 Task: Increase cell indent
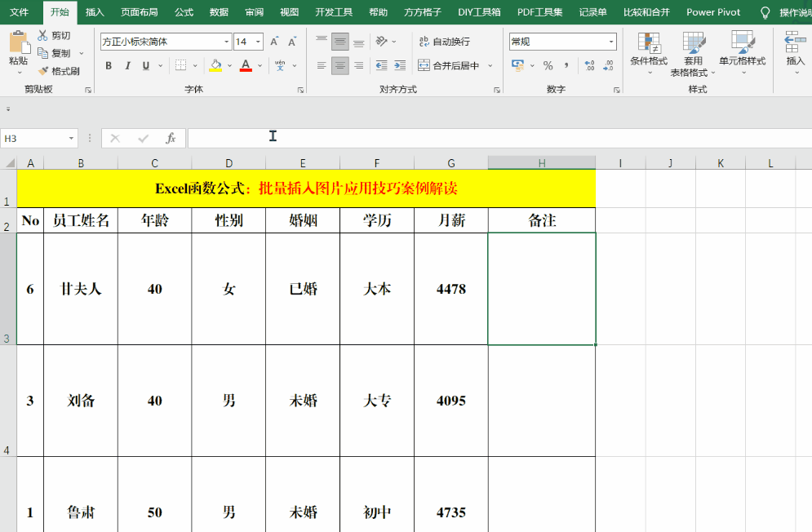pos(400,65)
